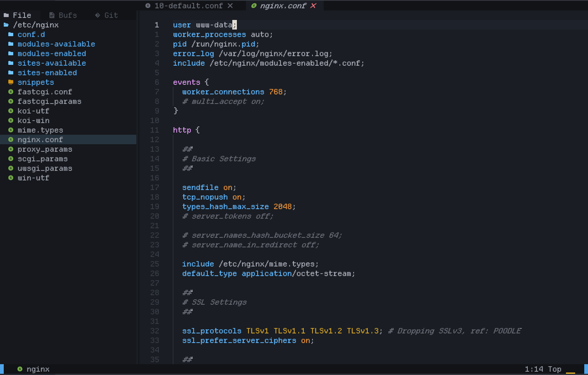Click the file icon beside mime.types
The height and width of the screenshot is (375, 588).
pyautogui.click(x=11, y=130)
